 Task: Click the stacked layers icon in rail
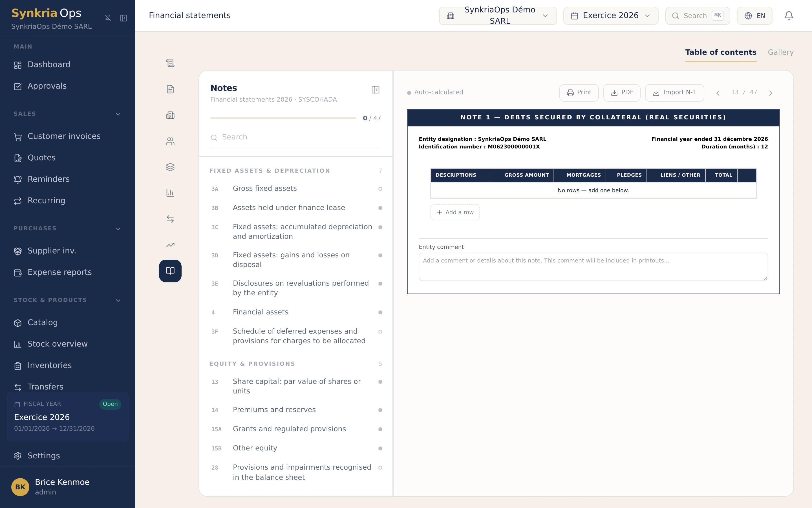click(x=170, y=167)
